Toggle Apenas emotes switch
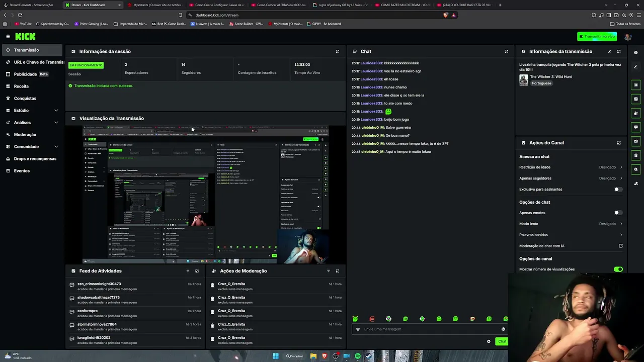Viewport: 644px width, 362px height. [618, 213]
